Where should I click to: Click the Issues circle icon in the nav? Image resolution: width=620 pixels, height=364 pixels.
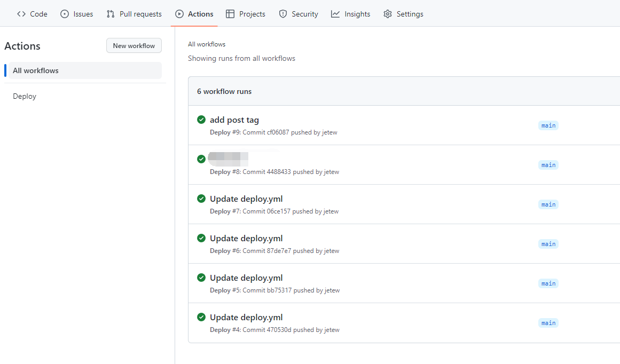(x=65, y=14)
